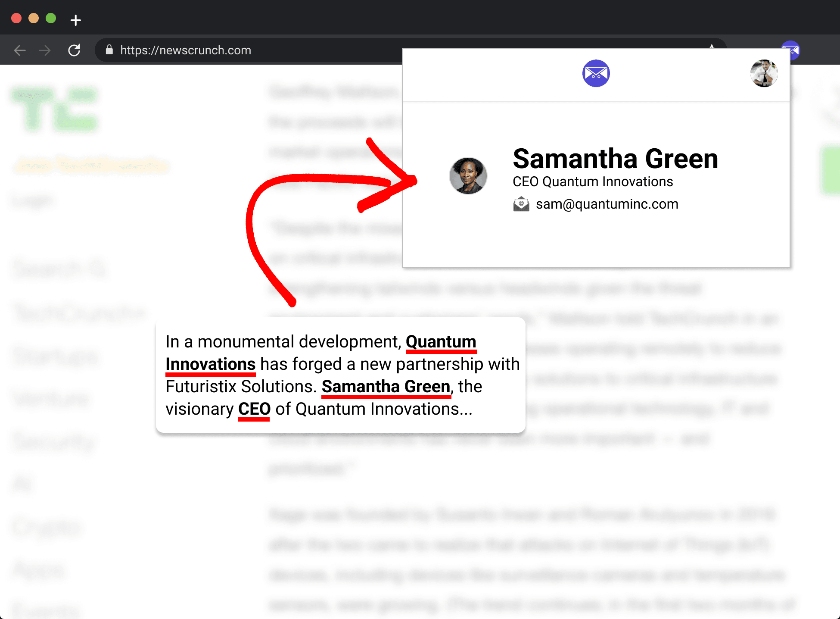The width and height of the screenshot is (840, 619).
Task: Click the padlock icon in the address bar
Action: click(109, 50)
